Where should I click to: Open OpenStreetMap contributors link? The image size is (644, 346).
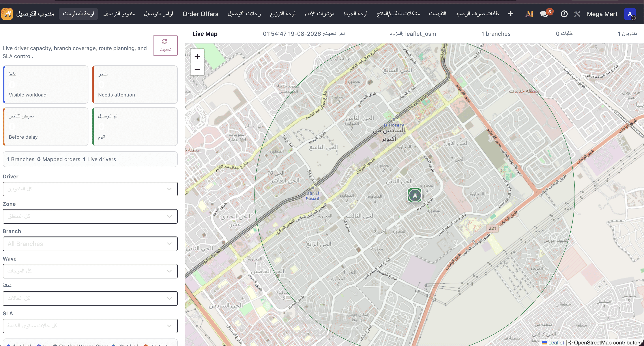click(x=608, y=342)
